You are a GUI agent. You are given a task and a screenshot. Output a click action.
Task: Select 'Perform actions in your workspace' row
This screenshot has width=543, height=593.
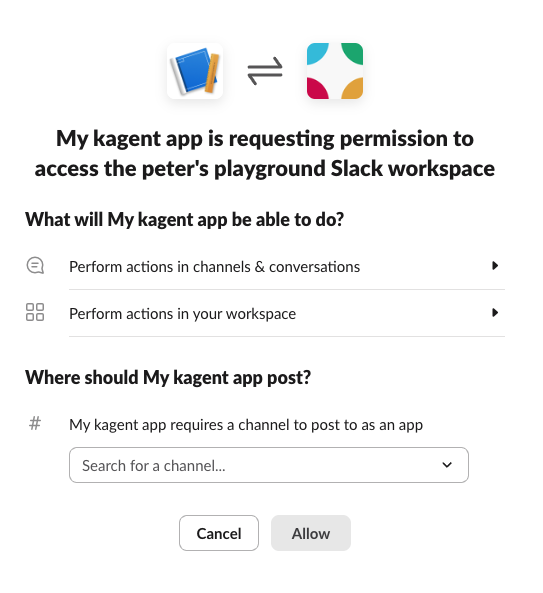[x=287, y=313]
